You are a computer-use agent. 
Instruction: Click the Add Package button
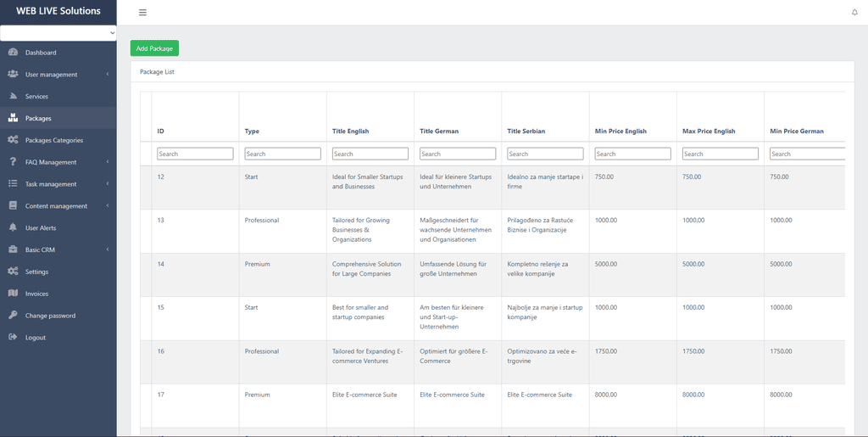pyautogui.click(x=154, y=48)
